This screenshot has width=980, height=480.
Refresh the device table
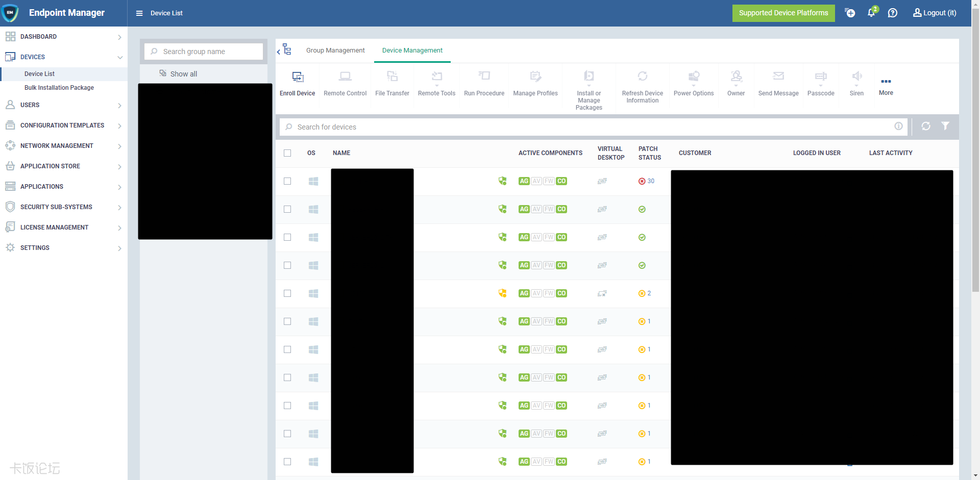(926, 126)
